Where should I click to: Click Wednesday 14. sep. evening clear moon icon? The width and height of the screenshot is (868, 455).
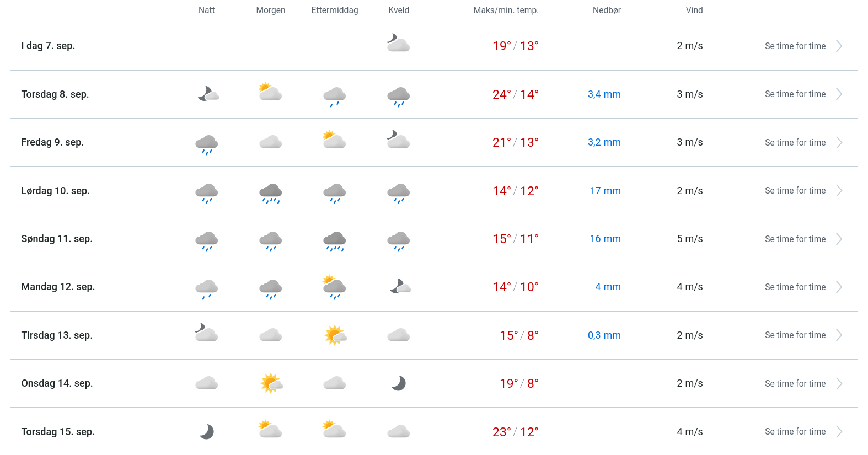tap(399, 383)
